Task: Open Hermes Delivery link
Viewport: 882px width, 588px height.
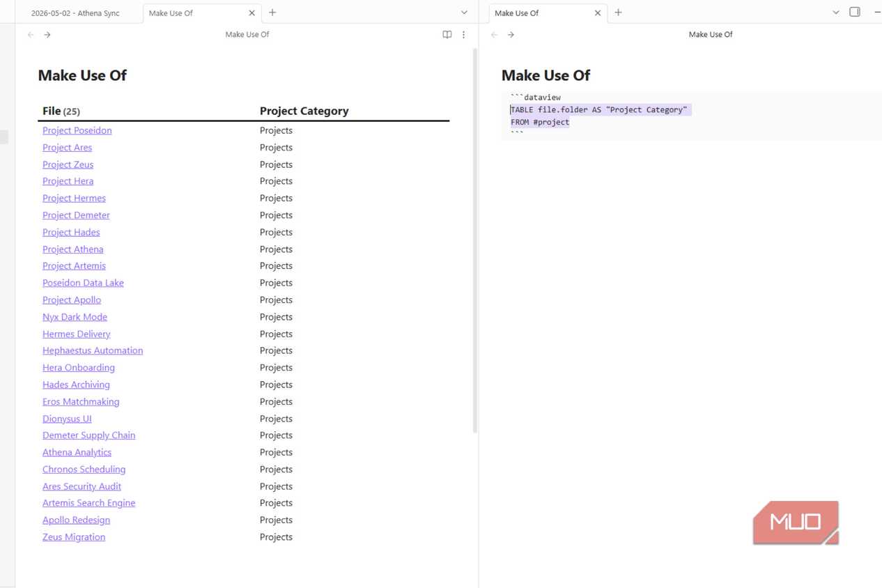Action: coord(76,334)
